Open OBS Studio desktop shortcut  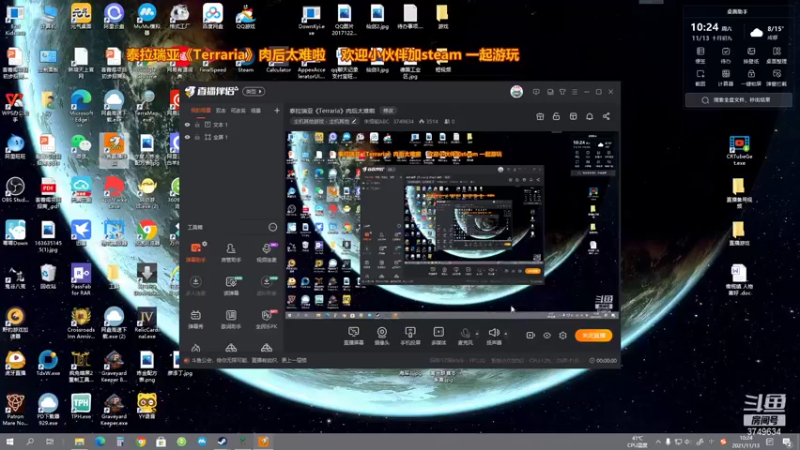click(x=15, y=190)
